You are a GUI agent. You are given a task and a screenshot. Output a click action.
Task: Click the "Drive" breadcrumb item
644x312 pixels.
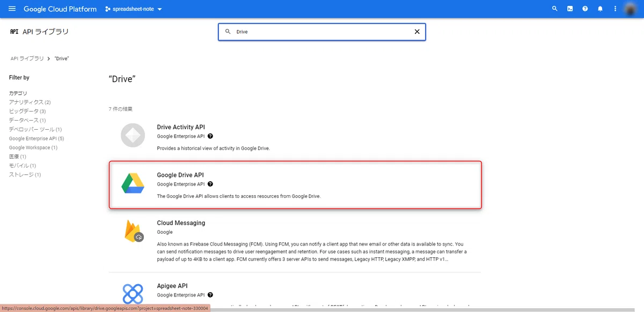[62, 58]
